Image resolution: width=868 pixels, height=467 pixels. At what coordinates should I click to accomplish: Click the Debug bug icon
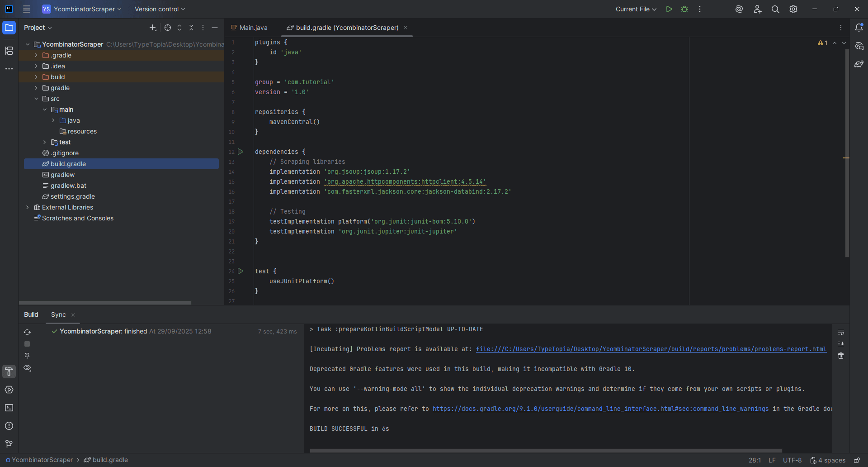(x=684, y=9)
